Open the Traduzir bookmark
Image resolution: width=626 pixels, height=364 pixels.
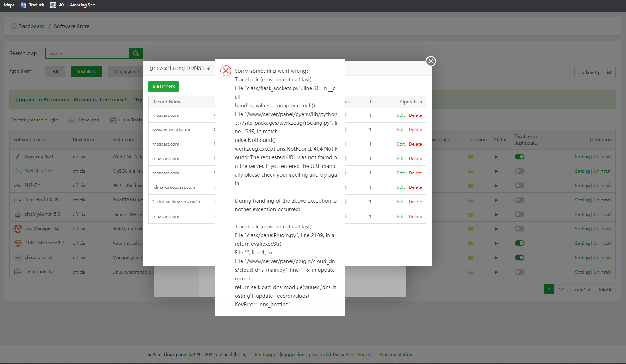tap(33, 5)
